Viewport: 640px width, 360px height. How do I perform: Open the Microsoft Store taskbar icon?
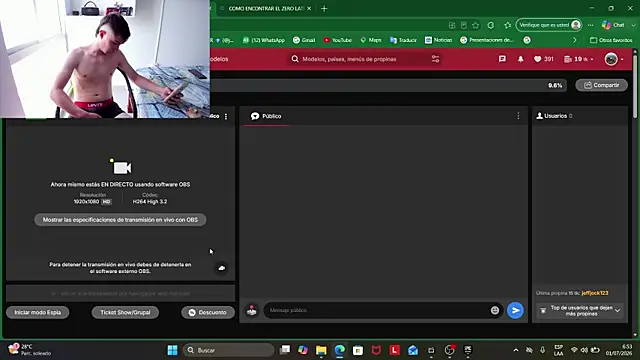coord(358,350)
